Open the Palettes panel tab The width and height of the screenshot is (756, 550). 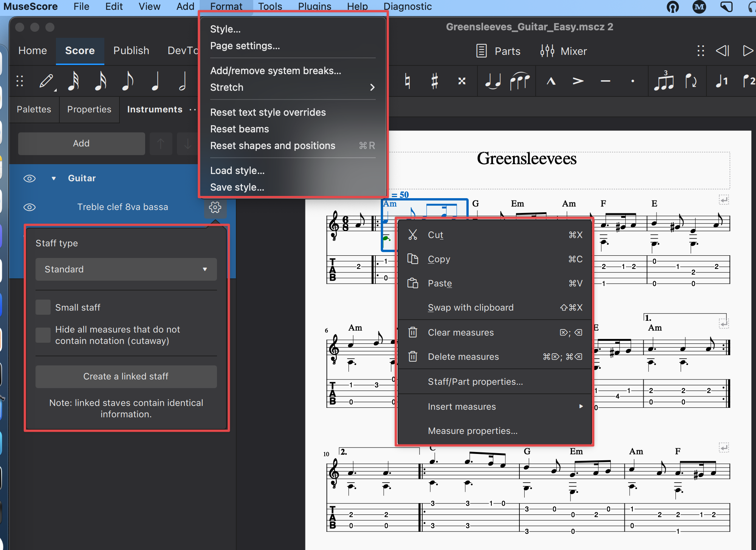pos(34,109)
